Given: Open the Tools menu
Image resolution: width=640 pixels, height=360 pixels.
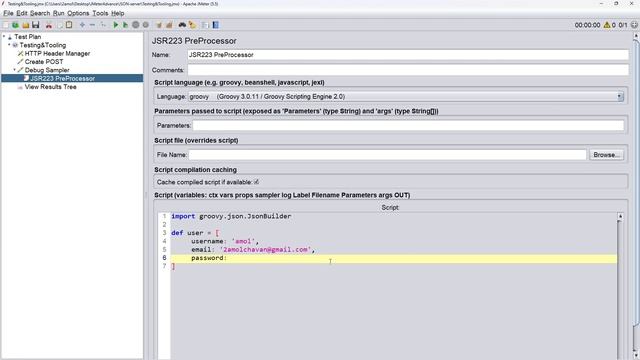Looking at the screenshot, I should [x=100, y=13].
